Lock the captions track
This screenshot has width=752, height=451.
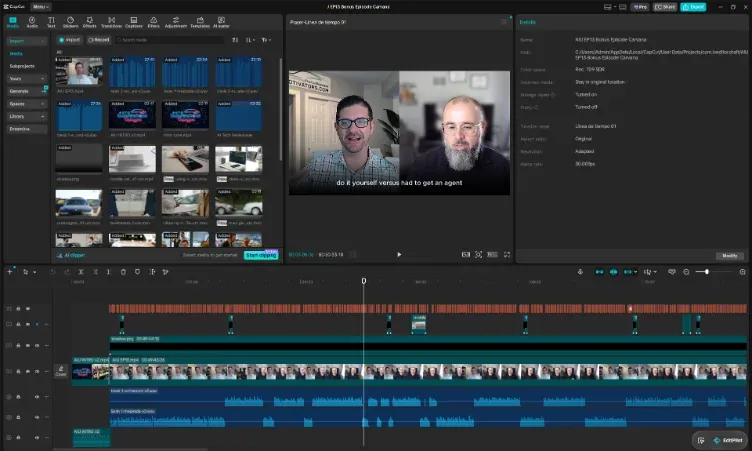[18, 309]
